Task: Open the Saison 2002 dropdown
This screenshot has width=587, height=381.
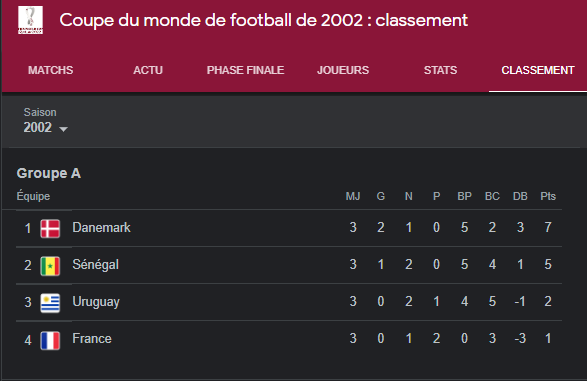Action: [x=46, y=121]
